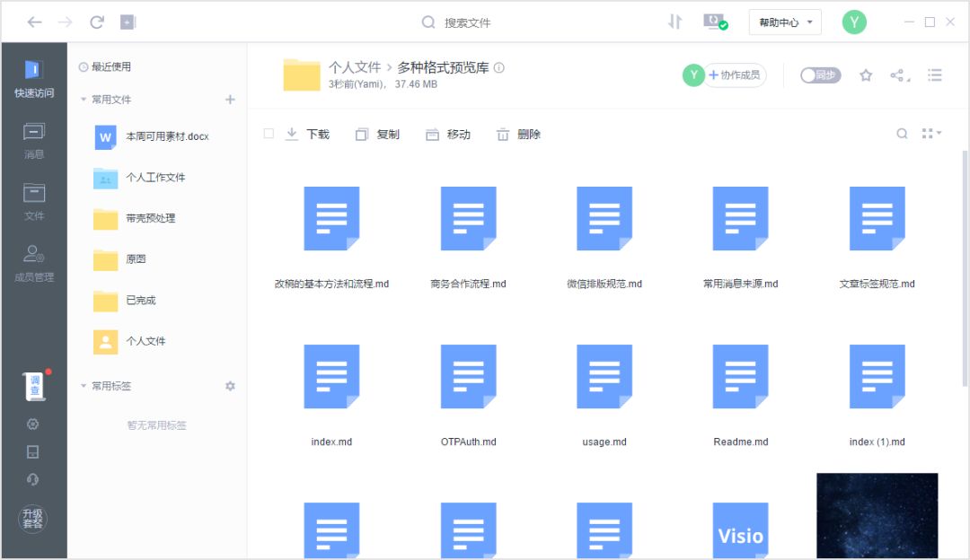Image resolution: width=970 pixels, height=560 pixels.
Task: Click the 移动 move button
Action: [448, 134]
